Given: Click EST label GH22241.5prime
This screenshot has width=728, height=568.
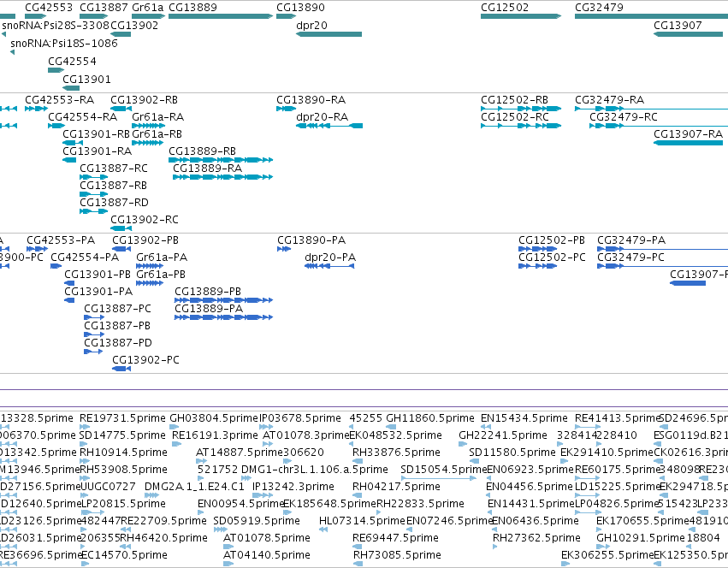Looking at the screenshot, I should coord(503,435).
